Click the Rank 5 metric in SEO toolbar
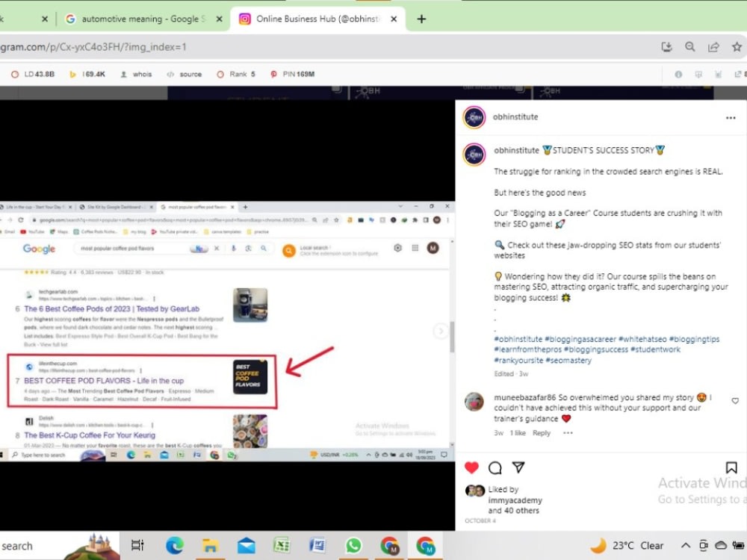 pos(236,74)
